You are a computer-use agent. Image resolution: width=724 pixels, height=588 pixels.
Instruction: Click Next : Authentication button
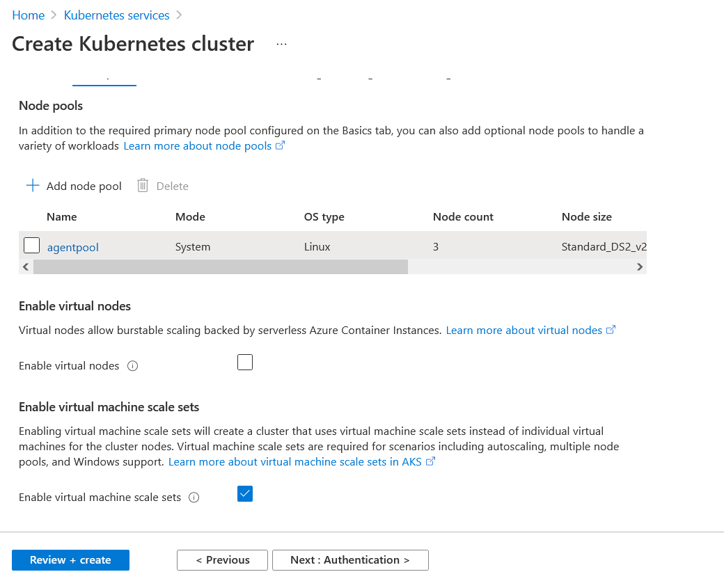coord(350,560)
